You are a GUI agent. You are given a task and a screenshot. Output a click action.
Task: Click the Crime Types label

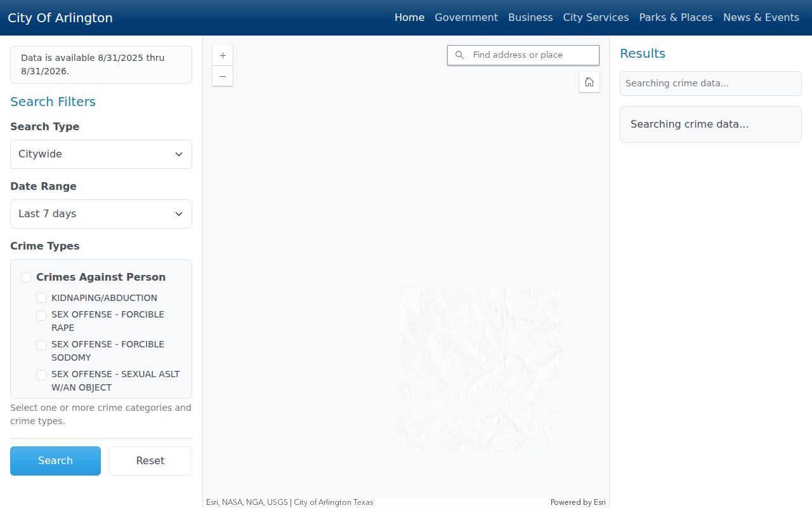coord(45,246)
